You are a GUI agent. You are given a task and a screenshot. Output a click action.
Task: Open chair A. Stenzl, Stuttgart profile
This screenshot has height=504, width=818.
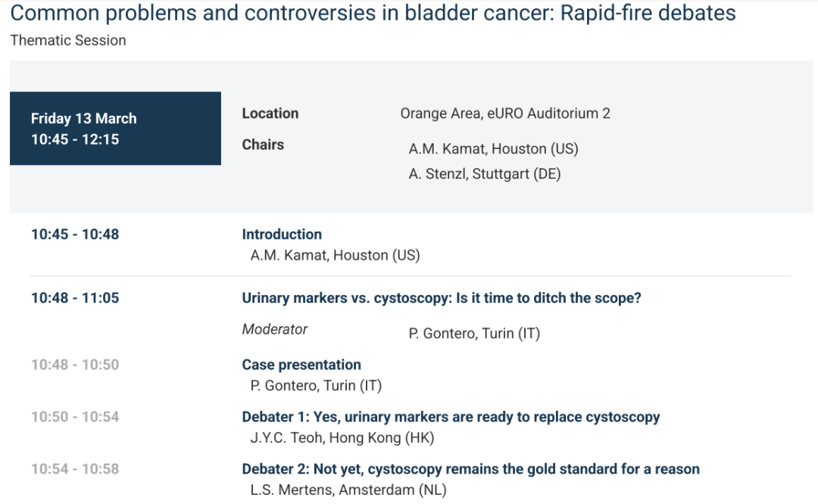click(485, 174)
